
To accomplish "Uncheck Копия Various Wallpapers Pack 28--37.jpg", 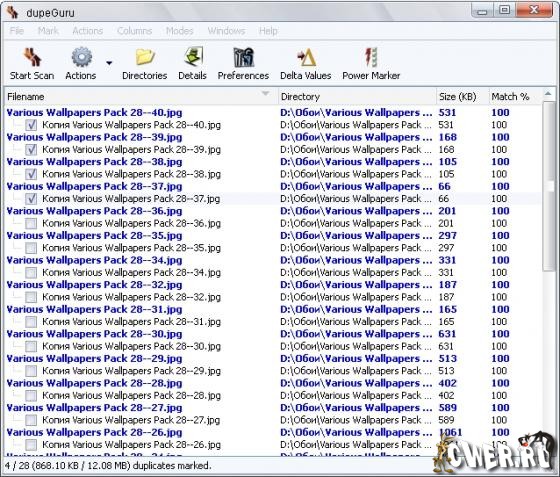I will (x=31, y=199).
